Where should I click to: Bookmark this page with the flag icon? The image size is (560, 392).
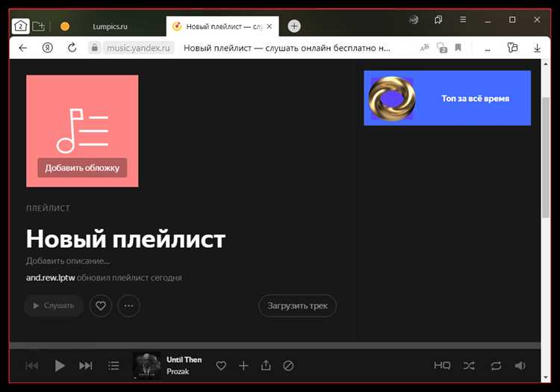pos(458,48)
